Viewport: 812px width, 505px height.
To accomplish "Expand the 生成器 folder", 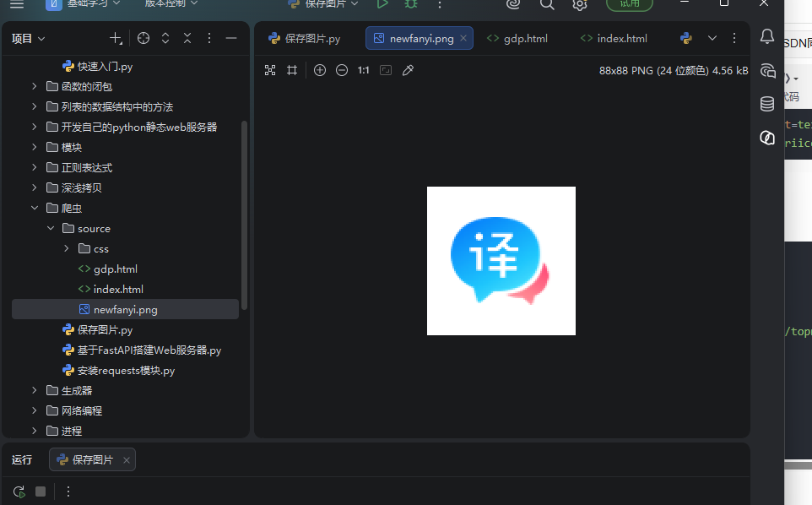I will [x=34, y=390].
